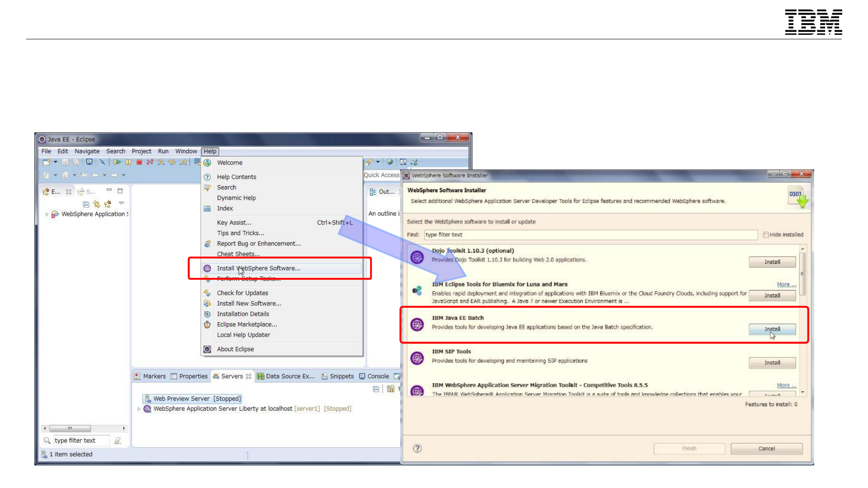Choose Install WebSphere Software menu entry
Viewport: 868px width, 488px height.
[258, 268]
